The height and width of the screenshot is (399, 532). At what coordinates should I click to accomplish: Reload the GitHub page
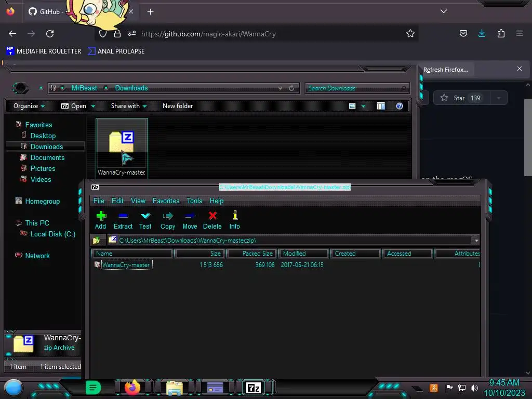(x=50, y=34)
